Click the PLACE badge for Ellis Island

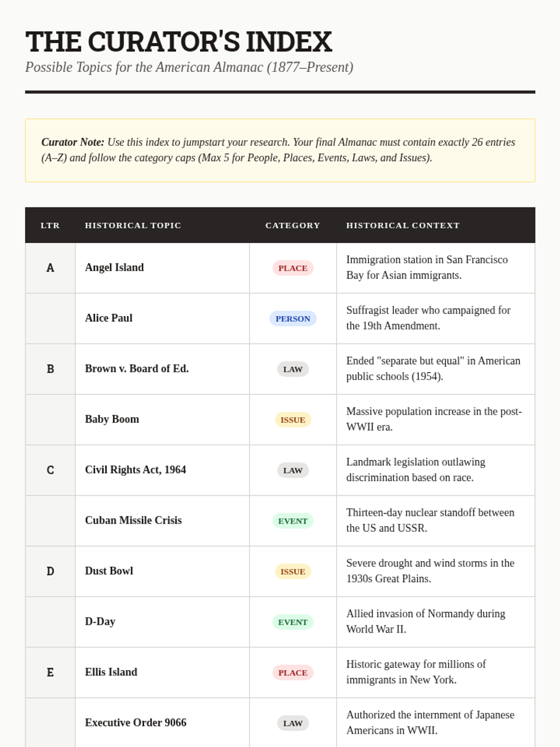[x=293, y=673]
